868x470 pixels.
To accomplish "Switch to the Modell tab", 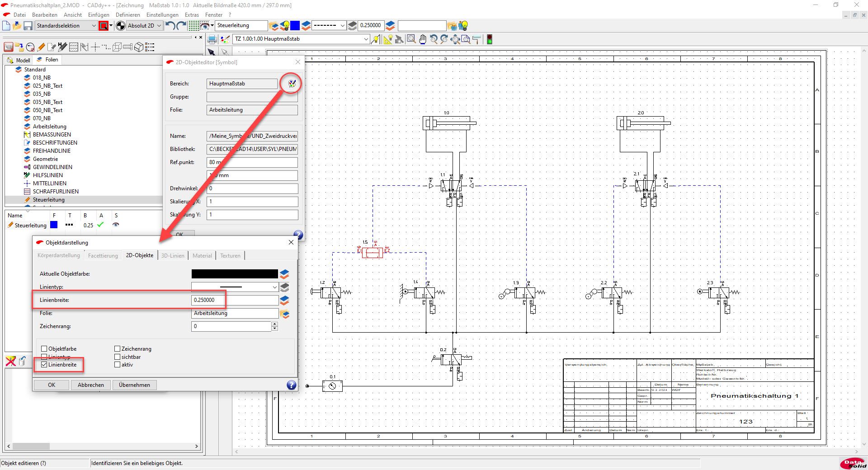I will 19,60.
